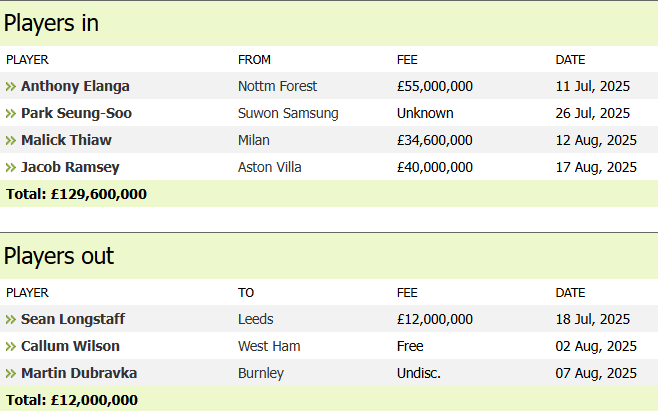Select the Malick Thiaw player name
This screenshot has height=411, width=658.
tap(66, 140)
